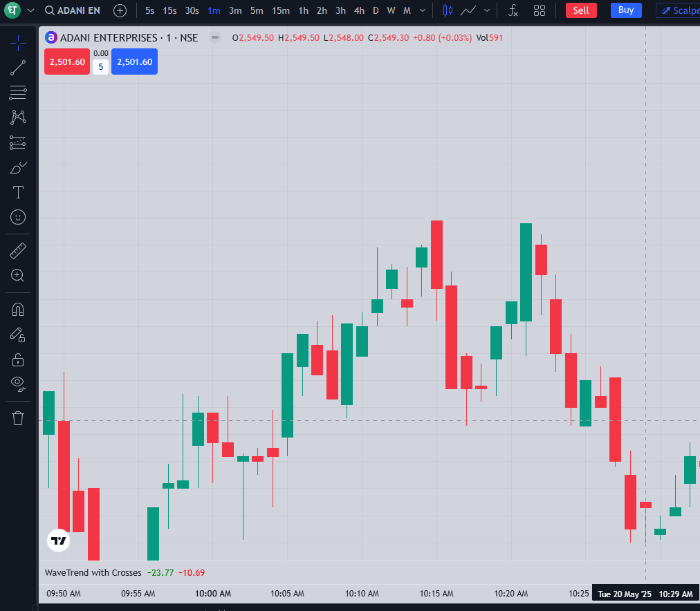
Task: Open symbol search ADANI EN
Action: [73, 10]
